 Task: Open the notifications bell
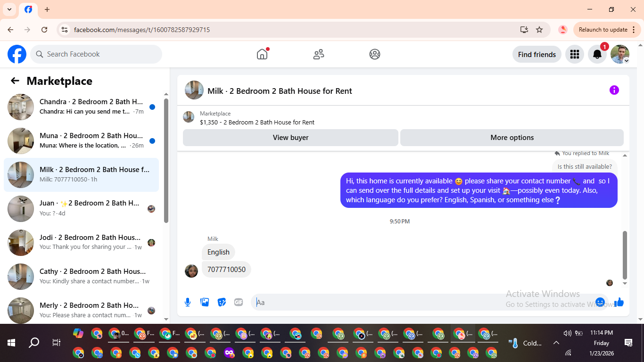(597, 54)
